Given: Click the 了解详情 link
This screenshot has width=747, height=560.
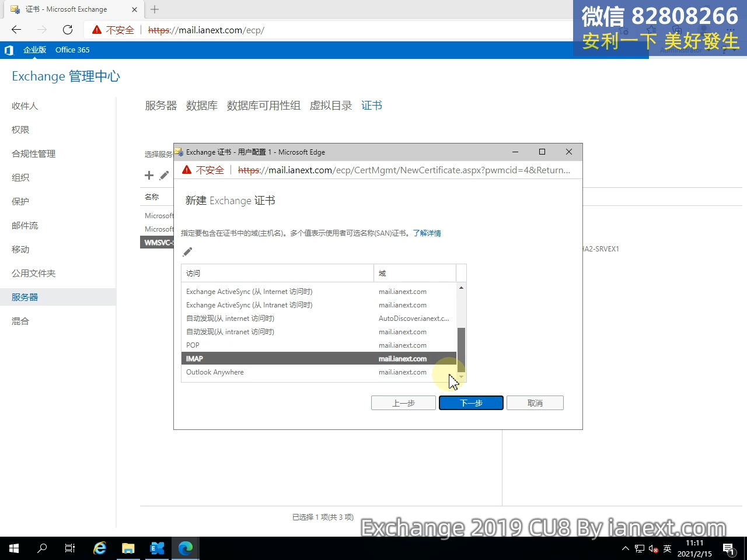Looking at the screenshot, I should click(x=427, y=233).
